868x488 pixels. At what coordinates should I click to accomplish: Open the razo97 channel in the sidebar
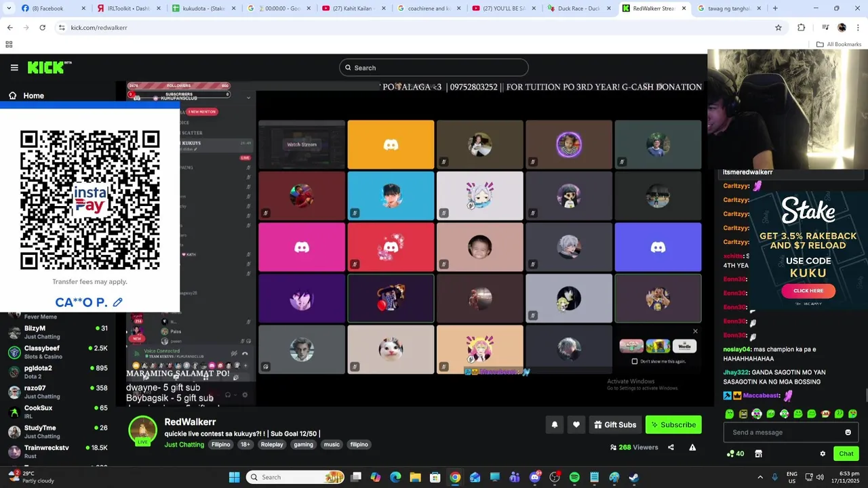[x=58, y=392]
